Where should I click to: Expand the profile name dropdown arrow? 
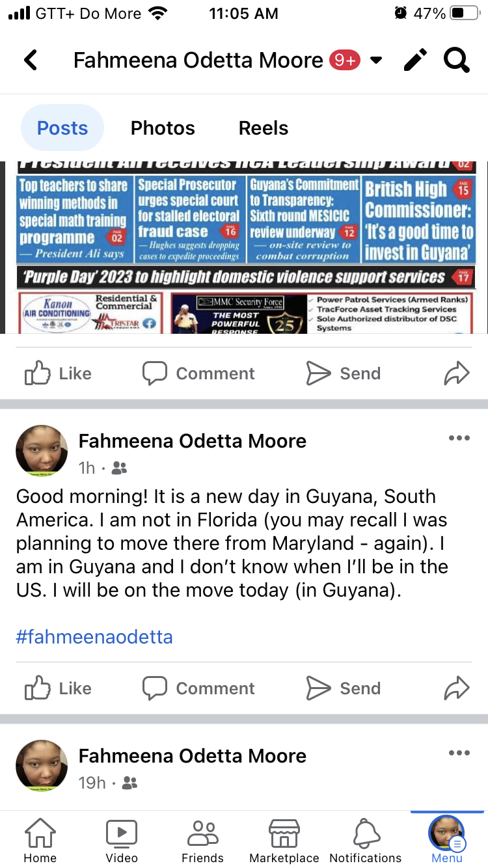[375, 61]
